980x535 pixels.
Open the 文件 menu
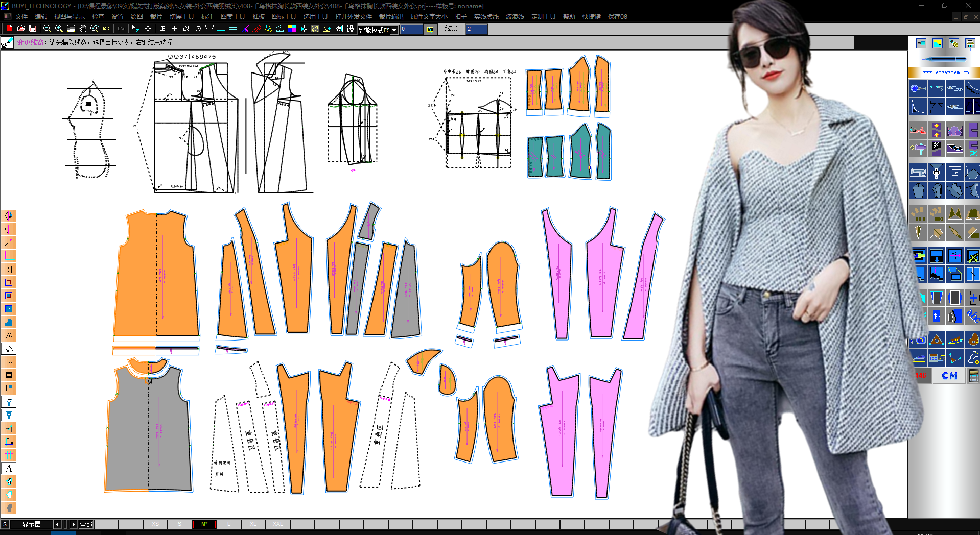[x=21, y=17]
